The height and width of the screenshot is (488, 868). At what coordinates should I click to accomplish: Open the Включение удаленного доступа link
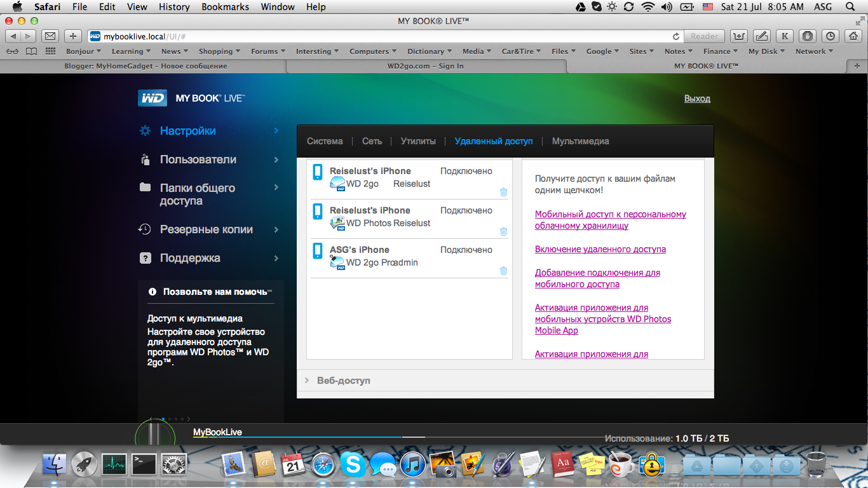coord(600,249)
